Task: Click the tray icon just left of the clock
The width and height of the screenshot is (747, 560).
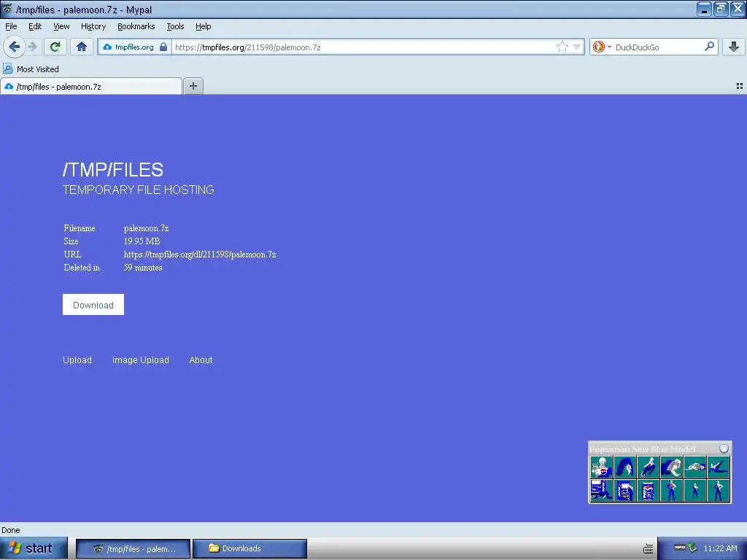Action: 693,548
